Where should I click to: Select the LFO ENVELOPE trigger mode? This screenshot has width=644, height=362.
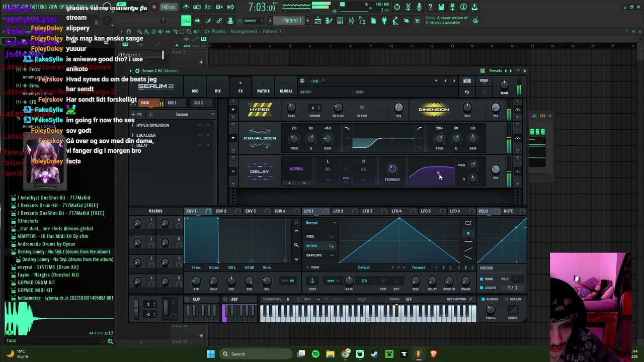[x=319, y=255]
